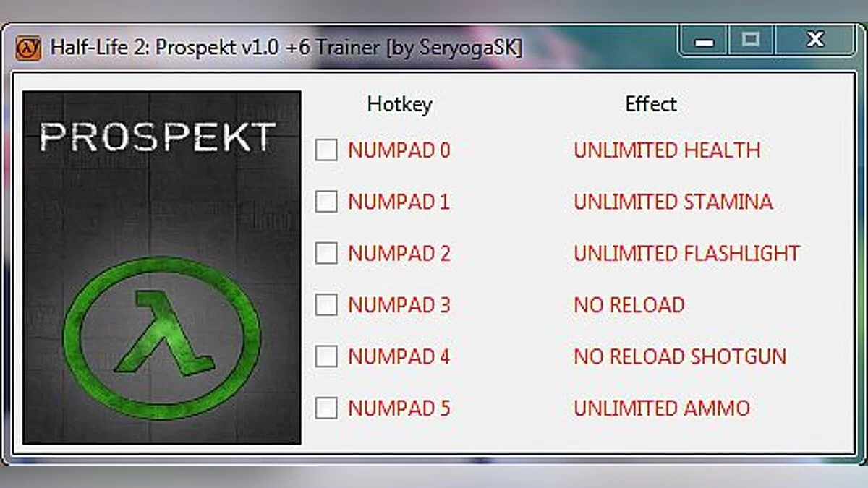
Task: Click the Half-Life lambda icon in title bar
Action: pos(28,48)
